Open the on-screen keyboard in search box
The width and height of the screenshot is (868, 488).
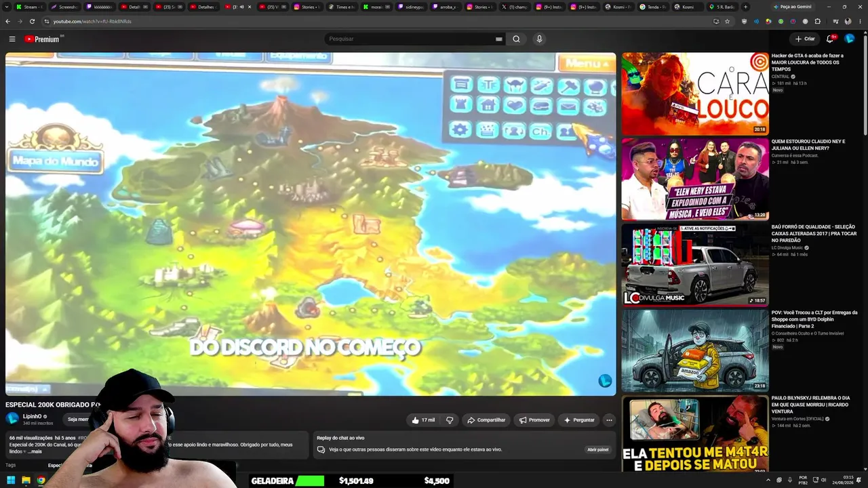tap(499, 39)
